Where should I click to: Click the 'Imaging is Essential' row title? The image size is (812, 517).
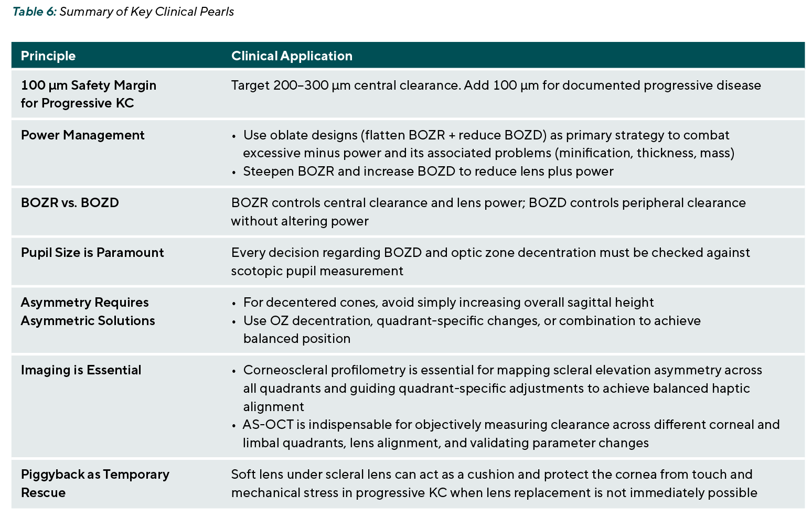coord(81,370)
